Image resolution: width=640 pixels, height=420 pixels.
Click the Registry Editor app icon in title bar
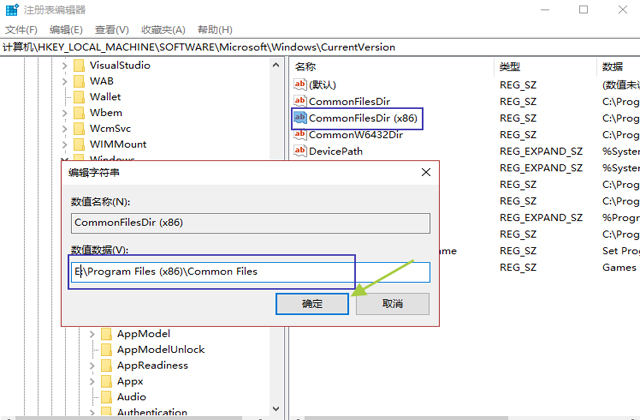pos(12,9)
